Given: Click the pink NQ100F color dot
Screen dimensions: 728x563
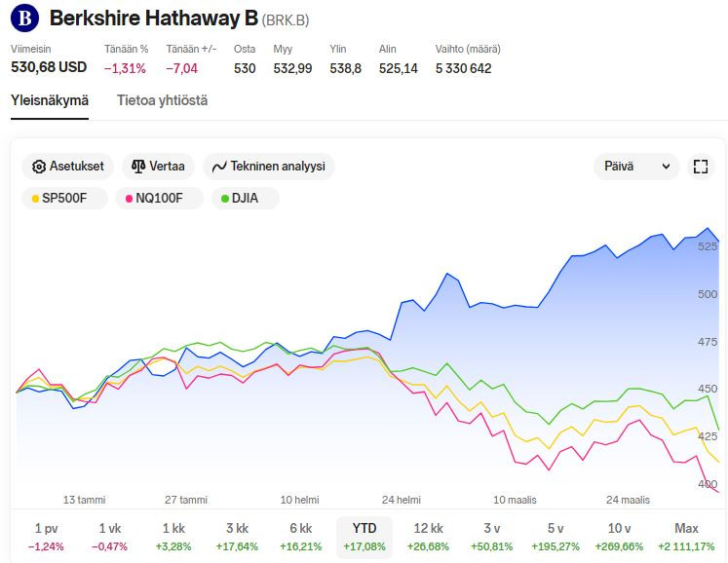Looking at the screenshot, I should pyautogui.click(x=129, y=199).
